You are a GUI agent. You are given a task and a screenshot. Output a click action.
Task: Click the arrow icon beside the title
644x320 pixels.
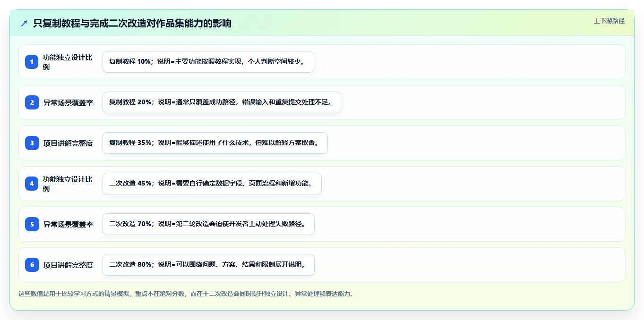point(24,23)
